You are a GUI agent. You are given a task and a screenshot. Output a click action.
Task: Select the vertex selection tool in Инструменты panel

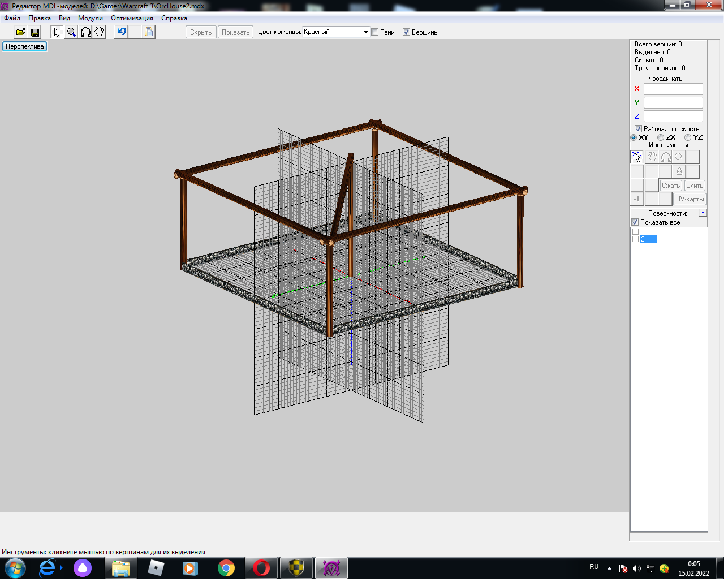[637, 157]
